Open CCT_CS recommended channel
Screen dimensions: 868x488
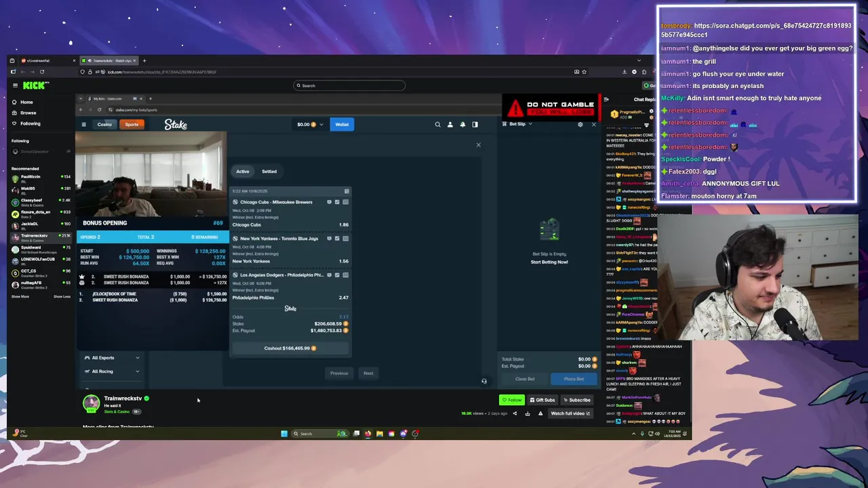point(41,272)
